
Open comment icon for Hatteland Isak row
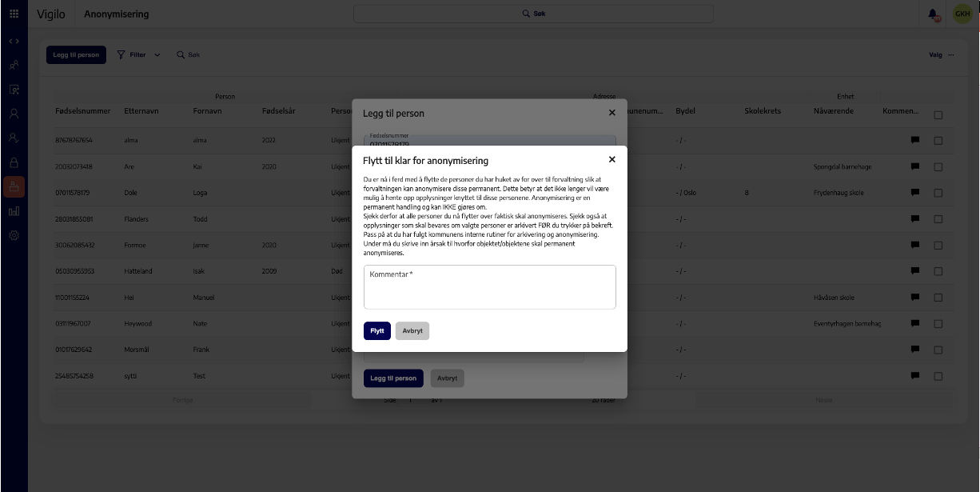(915, 270)
